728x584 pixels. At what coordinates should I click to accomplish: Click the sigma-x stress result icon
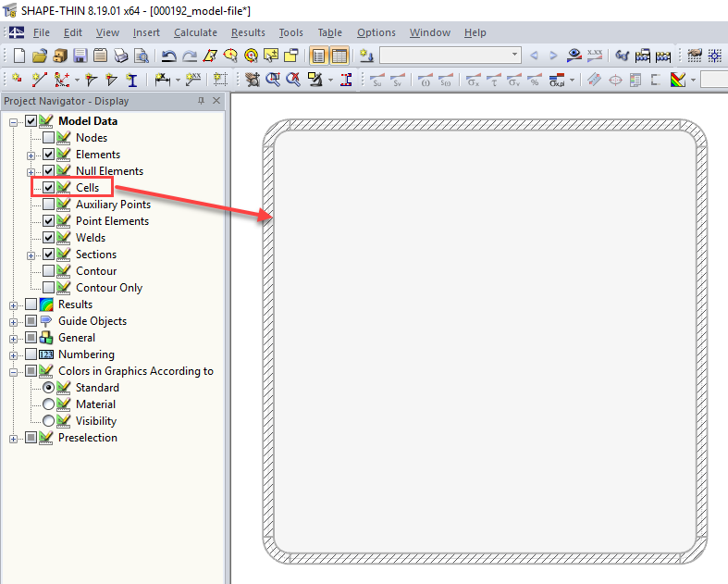(473, 81)
